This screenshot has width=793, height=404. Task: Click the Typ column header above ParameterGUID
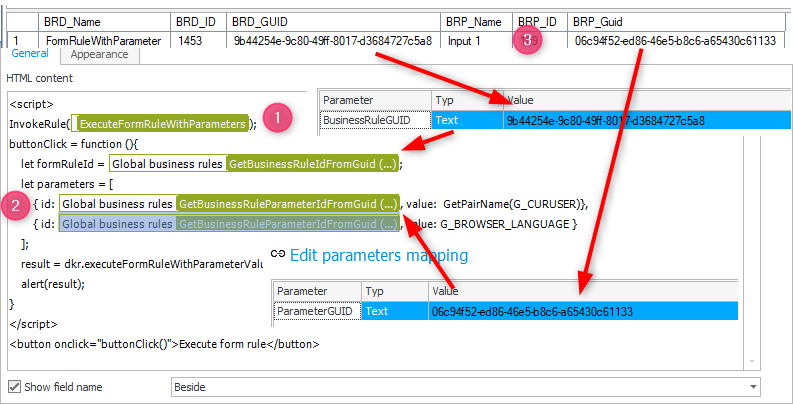pos(394,291)
